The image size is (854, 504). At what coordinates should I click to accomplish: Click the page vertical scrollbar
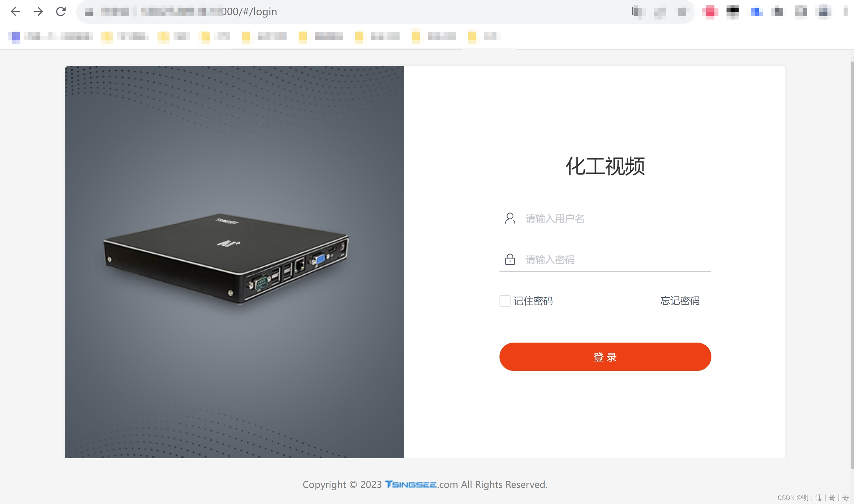click(852, 265)
